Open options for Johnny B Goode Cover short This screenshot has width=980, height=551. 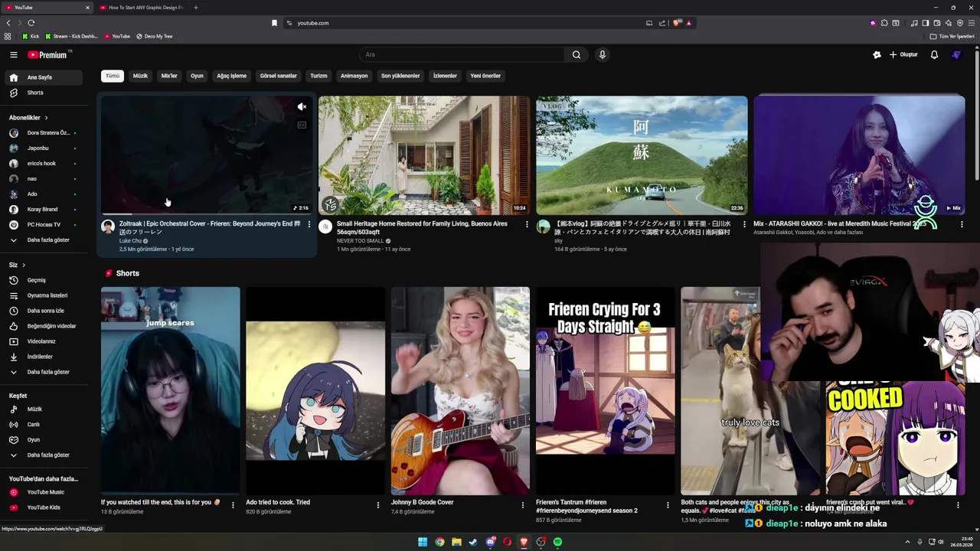(x=523, y=505)
